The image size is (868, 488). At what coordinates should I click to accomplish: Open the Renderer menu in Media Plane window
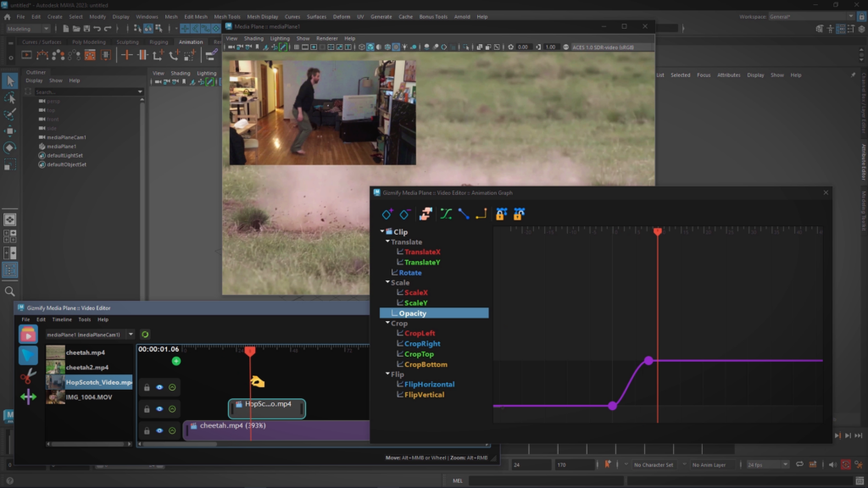click(x=326, y=39)
